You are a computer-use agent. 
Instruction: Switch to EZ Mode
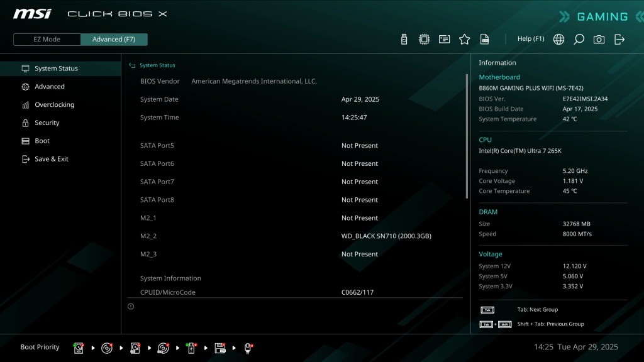pos(47,40)
